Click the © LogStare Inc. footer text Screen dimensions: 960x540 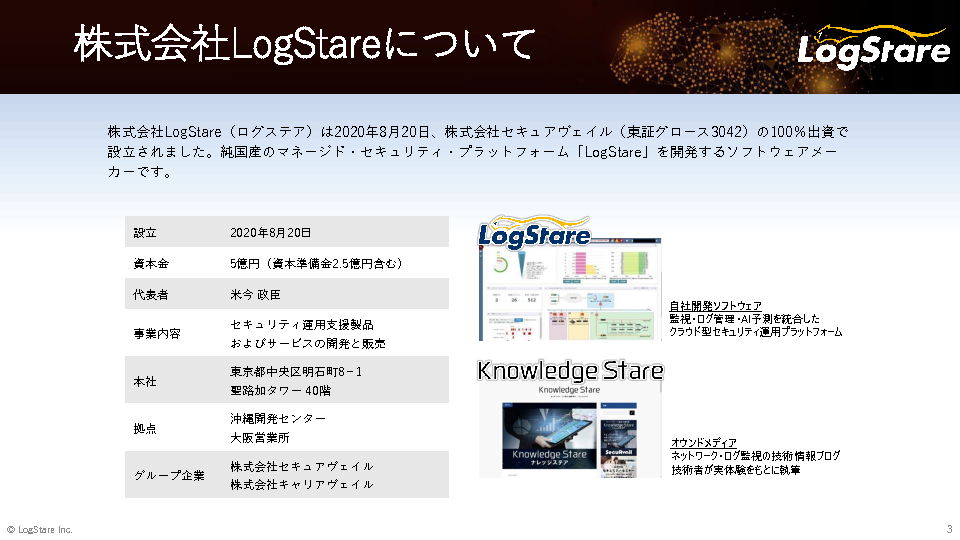click(40, 529)
